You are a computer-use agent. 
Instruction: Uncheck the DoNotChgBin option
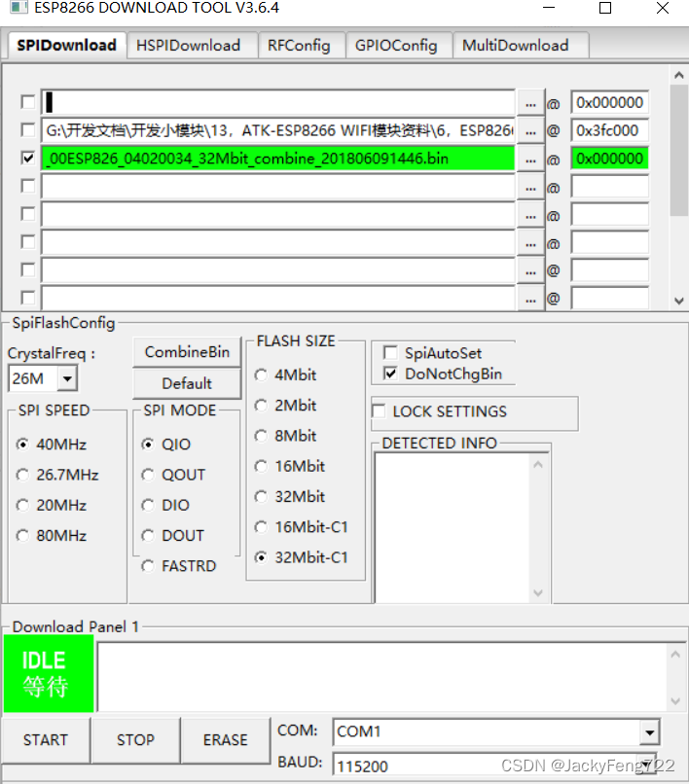coord(390,374)
